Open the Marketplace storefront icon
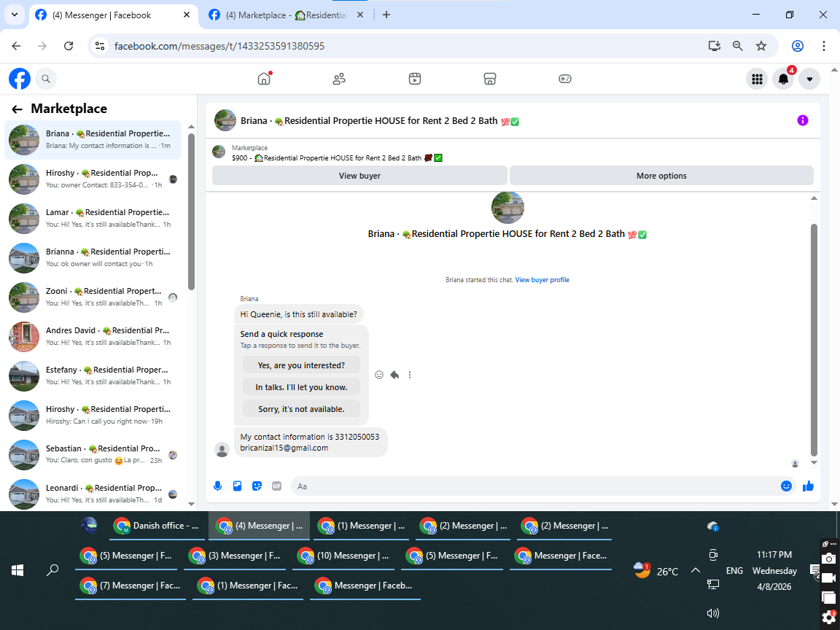840x630 pixels. (x=490, y=79)
